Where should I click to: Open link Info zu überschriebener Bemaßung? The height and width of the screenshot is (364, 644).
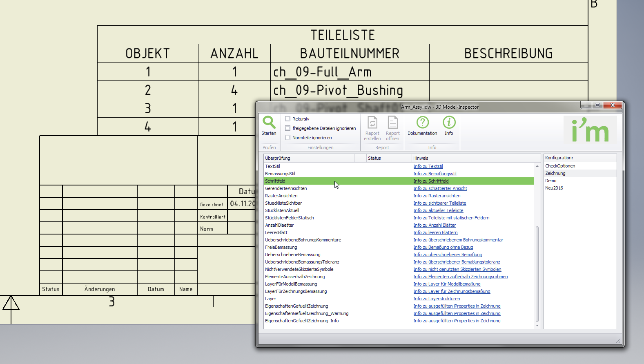[448, 255]
